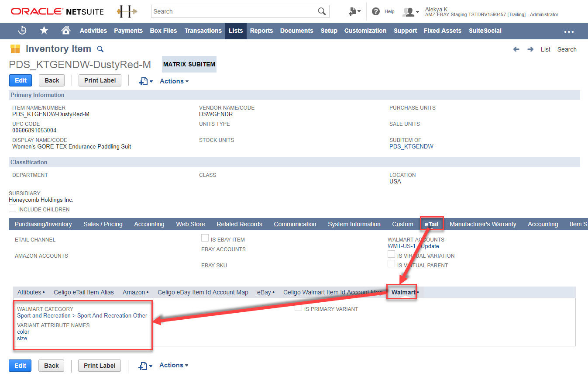Switch to the Communication tab

pos(295,224)
